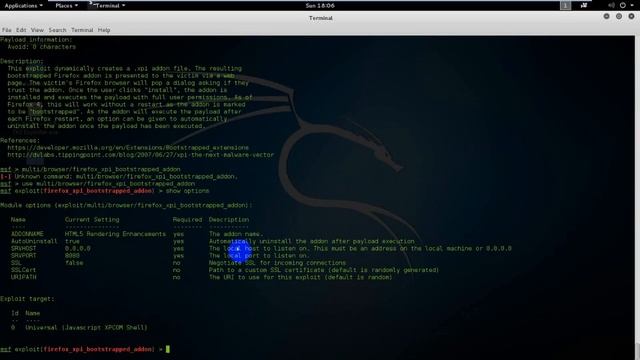640x360 pixels.
Task: Click 'The addon name.' description
Action: [x=236, y=234]
